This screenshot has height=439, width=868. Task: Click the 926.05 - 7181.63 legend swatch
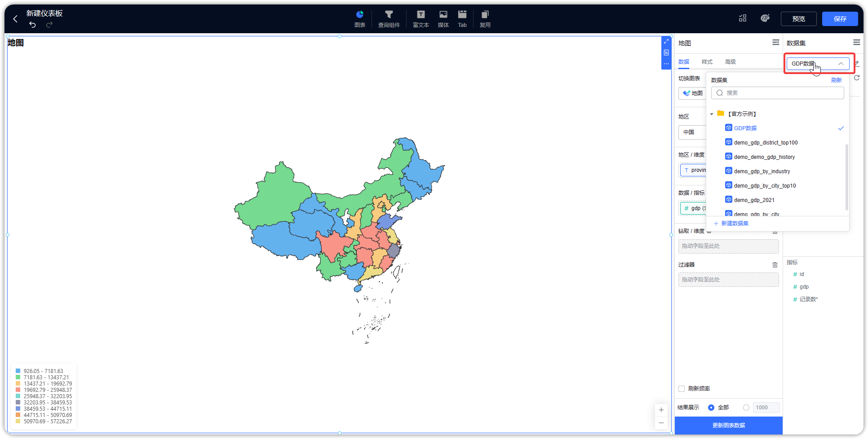tap(18, 371)
